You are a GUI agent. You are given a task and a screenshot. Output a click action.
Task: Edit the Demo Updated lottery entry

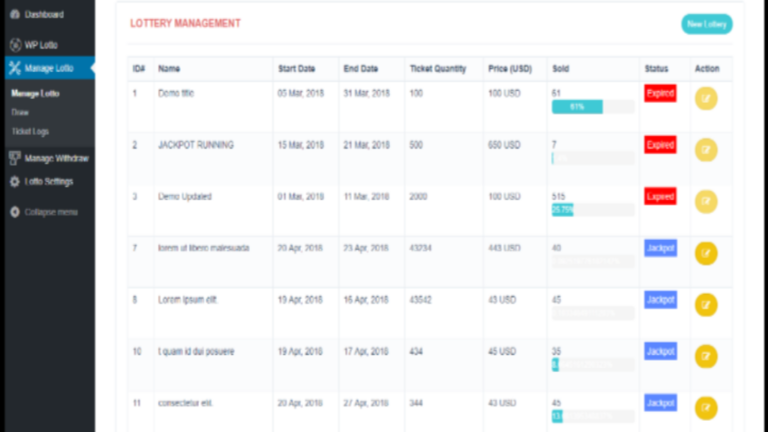tap(706, 202)
